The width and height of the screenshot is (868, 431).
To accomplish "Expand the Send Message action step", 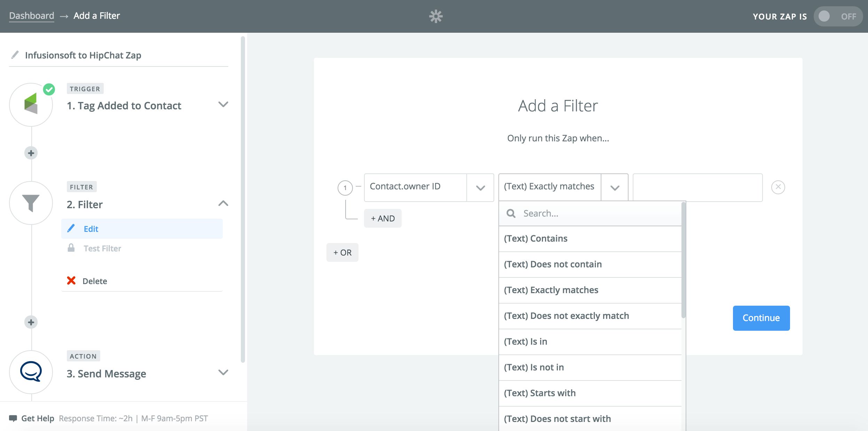I will pos(223,372).
